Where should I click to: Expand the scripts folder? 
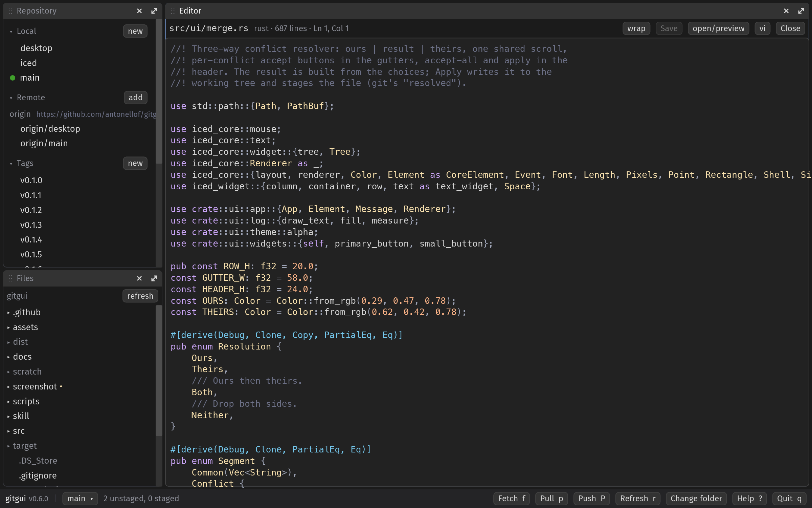pyautogui.click(x=8, y=402)
